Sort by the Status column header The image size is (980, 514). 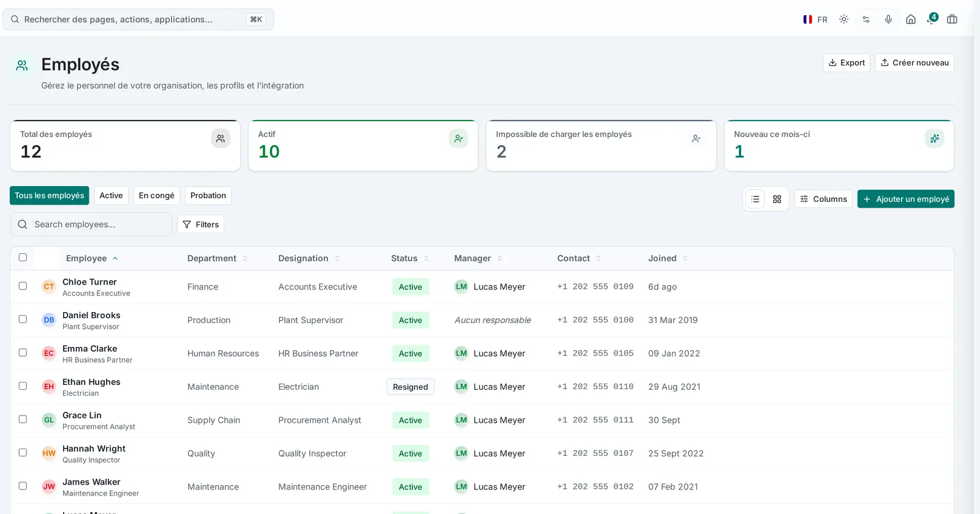[x=410, y=258]
